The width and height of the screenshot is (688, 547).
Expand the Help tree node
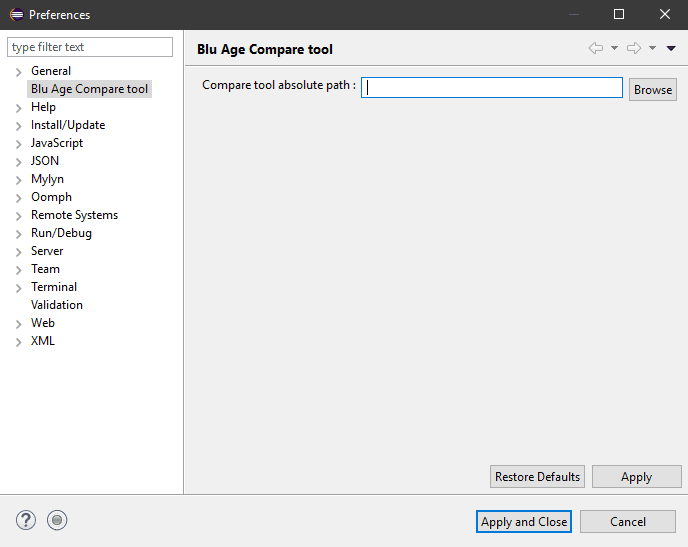[x=18, y=108]
